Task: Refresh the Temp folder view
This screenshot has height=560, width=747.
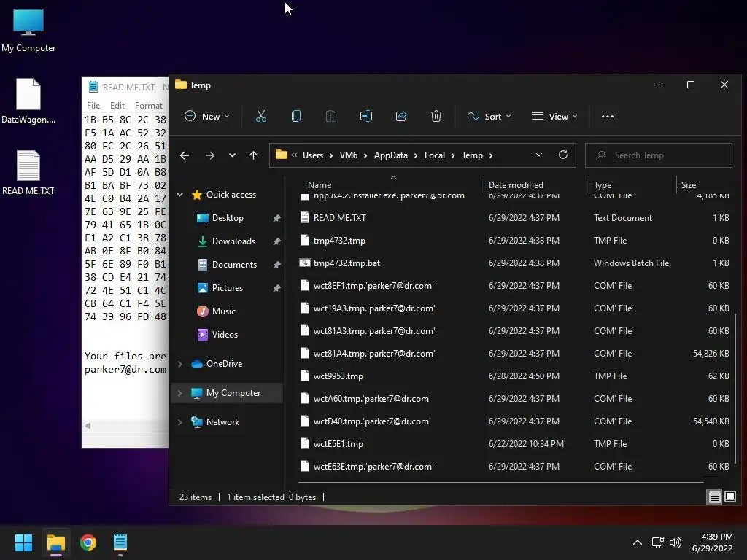Action: pyautogui.click(x=563, y=155)
